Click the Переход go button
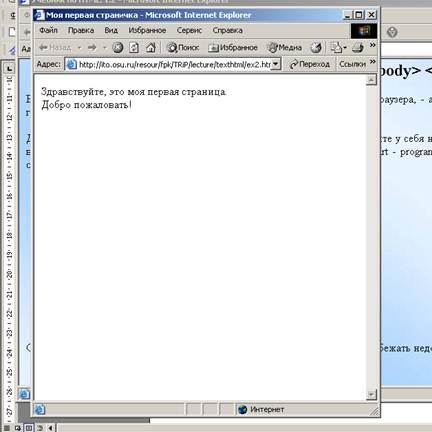 click(x=310, y=64)
